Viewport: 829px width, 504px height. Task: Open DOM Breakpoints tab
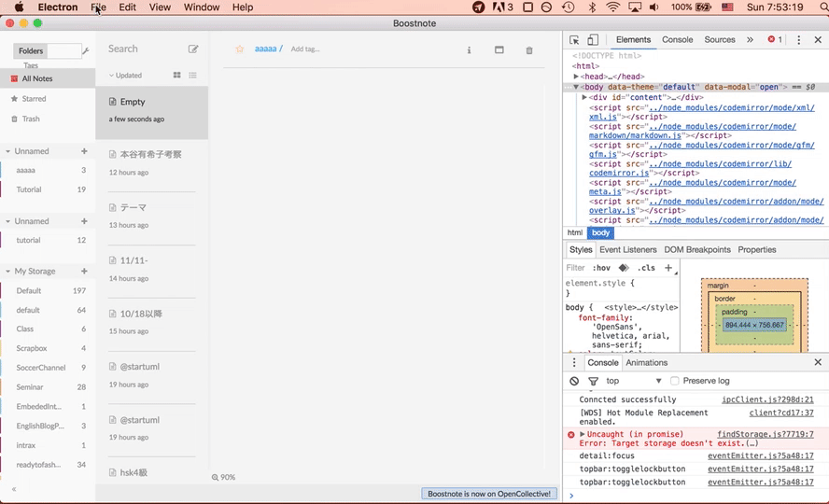tap(697, 250)
